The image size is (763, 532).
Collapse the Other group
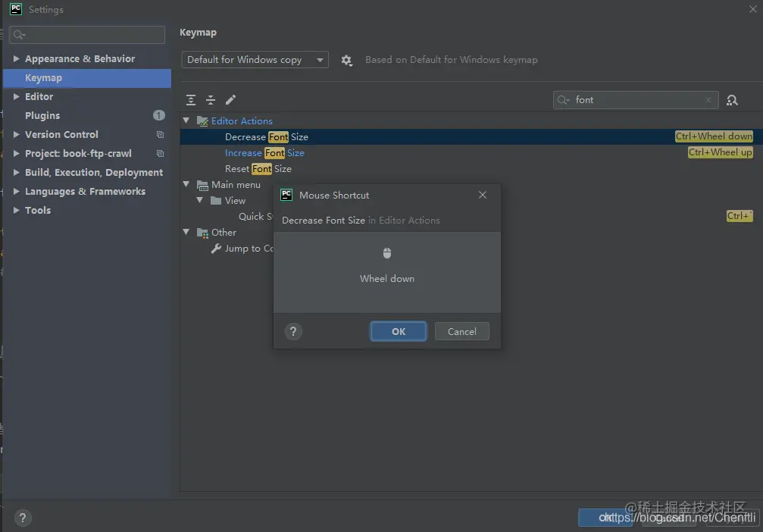[186, 232]
